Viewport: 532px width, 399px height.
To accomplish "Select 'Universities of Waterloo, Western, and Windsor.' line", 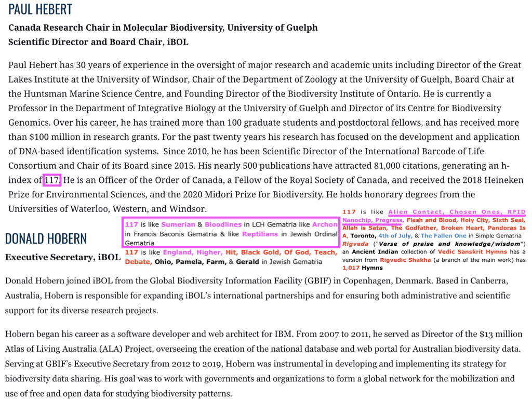I will point(108,209).
